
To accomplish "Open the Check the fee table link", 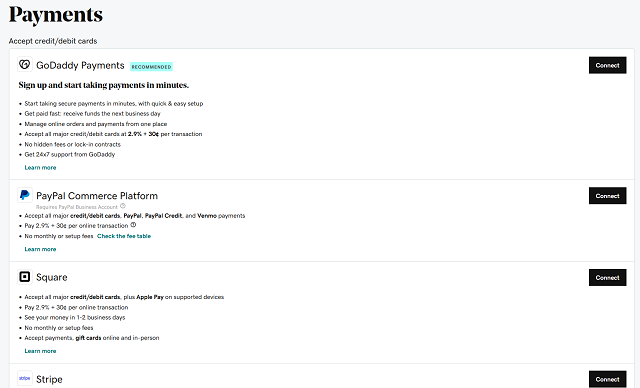I will pos(124,236).
